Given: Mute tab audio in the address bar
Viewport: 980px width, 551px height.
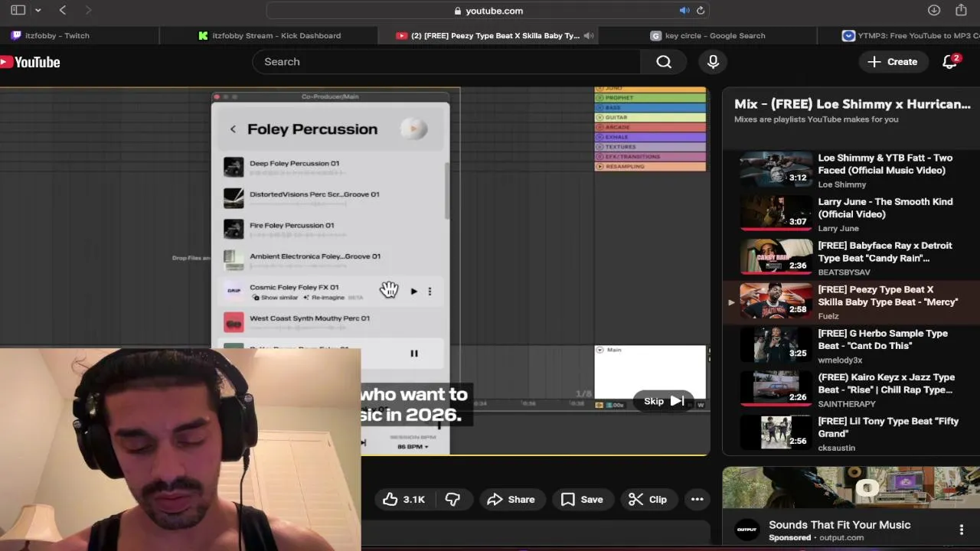Looking at the screenshot, I should click(684, 11).
